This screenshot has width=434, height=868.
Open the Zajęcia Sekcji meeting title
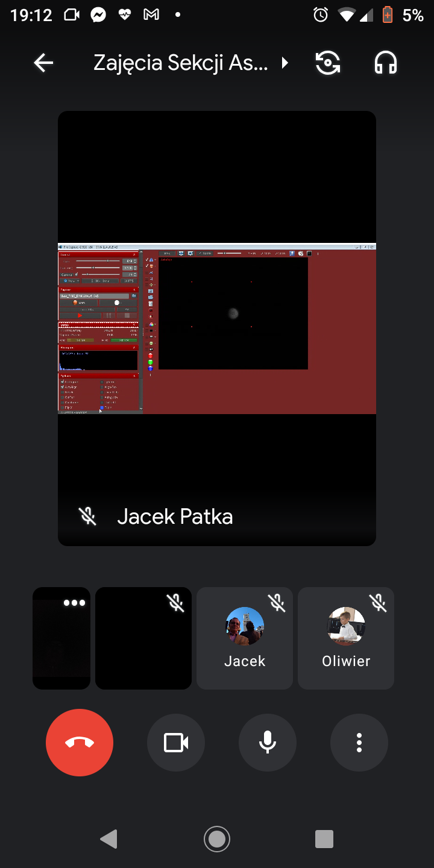point(181,63)
